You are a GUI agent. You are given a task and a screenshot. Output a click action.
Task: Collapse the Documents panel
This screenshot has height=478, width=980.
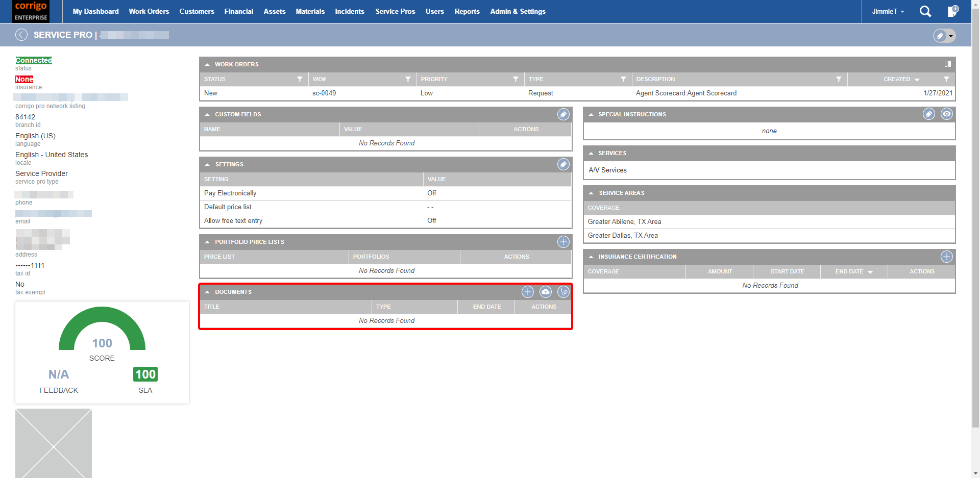(x=207, y=292)
